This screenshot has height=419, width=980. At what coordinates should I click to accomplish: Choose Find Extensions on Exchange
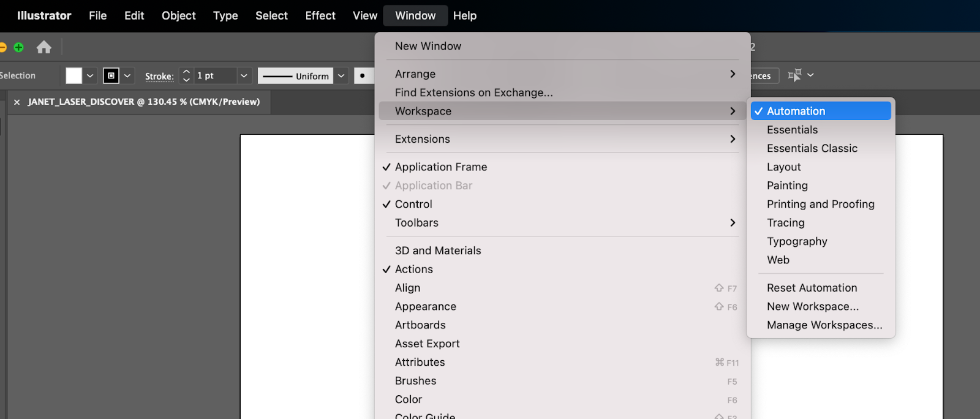point(562,92)
